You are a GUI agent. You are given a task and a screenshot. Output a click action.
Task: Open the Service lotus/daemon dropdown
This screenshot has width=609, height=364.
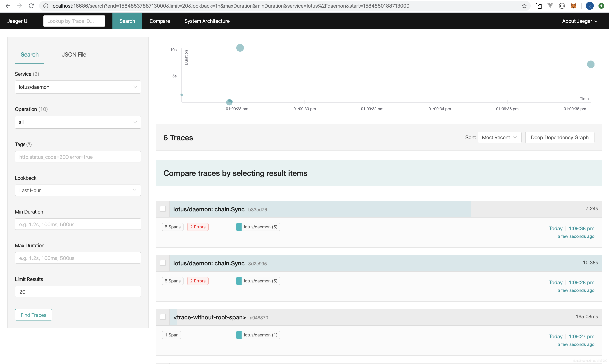[78, 87]
